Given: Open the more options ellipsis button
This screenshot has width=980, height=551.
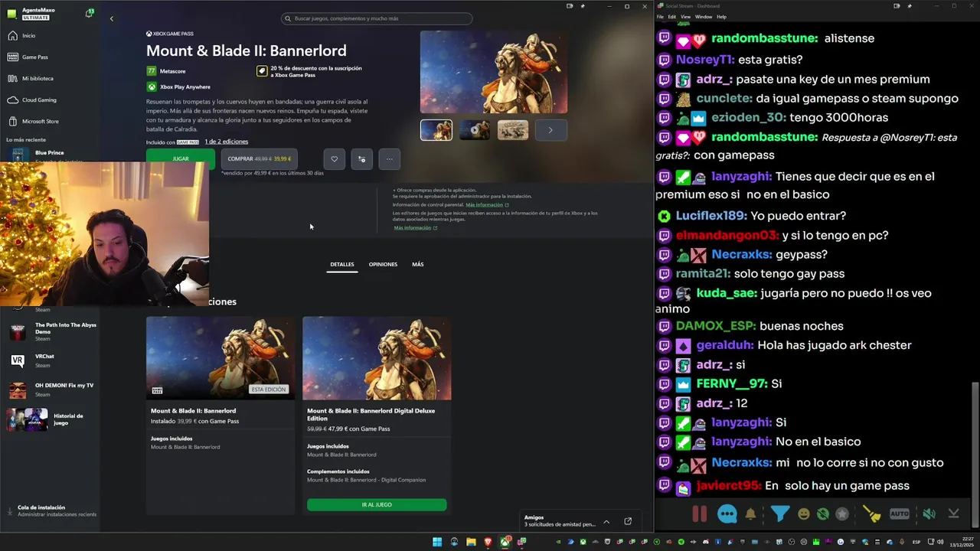Looking at the screenshot, I should [x=389, y=158].
